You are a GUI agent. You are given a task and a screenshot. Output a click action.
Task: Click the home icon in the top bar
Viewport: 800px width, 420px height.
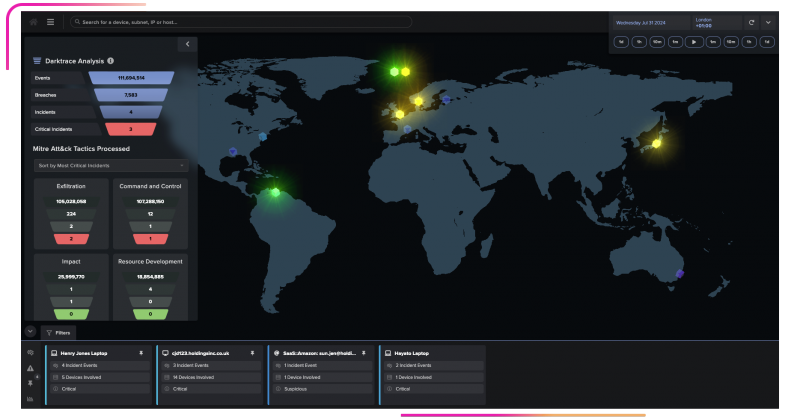click(x=33, y=21)
